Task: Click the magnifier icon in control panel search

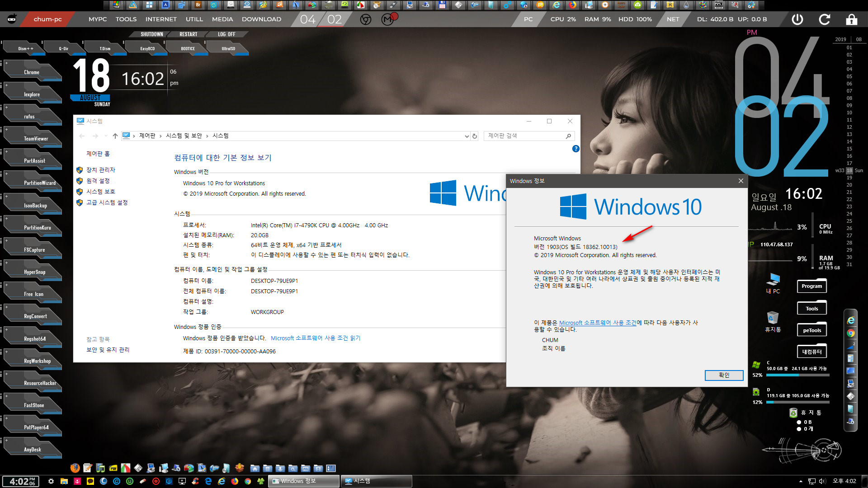Action: click(x=568, y=136)
